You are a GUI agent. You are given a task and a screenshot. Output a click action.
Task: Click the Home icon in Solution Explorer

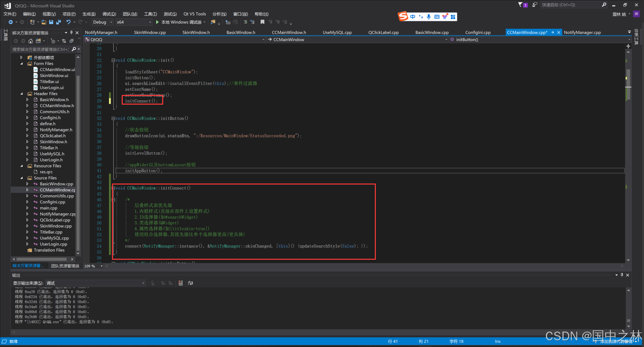click(x=30, y=41)
